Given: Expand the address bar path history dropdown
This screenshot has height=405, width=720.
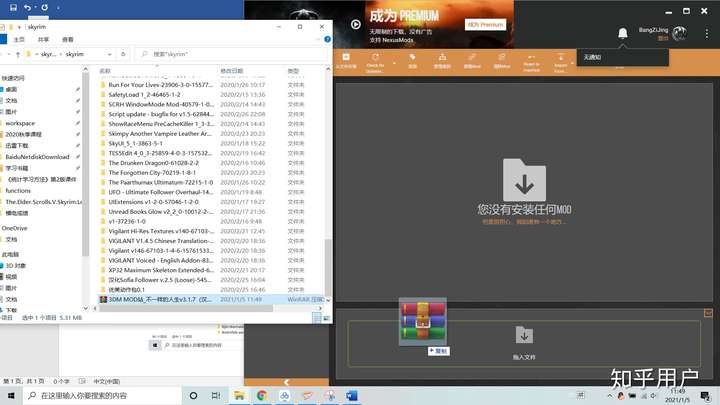Looking at the screenshot, I should pos(109,54).
